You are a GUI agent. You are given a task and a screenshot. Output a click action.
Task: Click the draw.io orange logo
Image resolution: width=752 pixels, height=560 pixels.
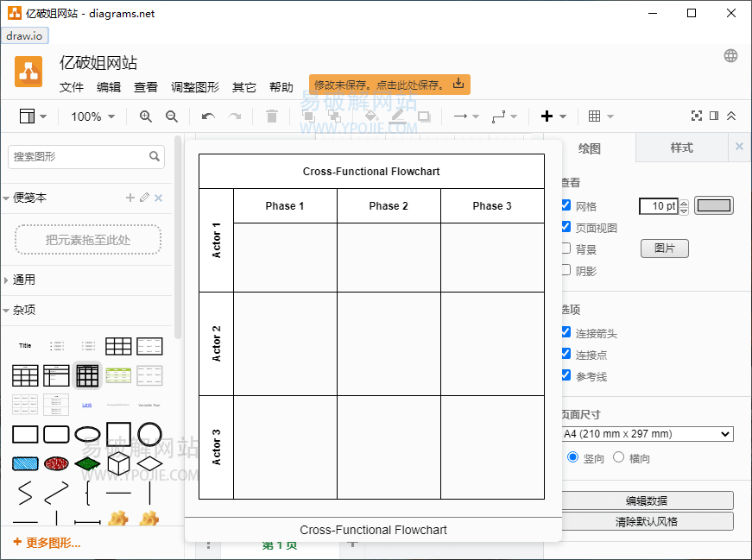coord(28,72)
